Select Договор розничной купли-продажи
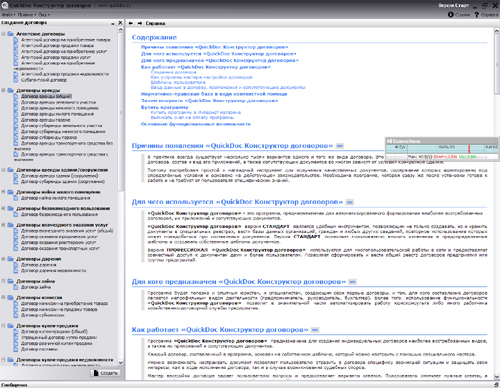The height and width of the screenshot is (388, 500). [57, 343]
